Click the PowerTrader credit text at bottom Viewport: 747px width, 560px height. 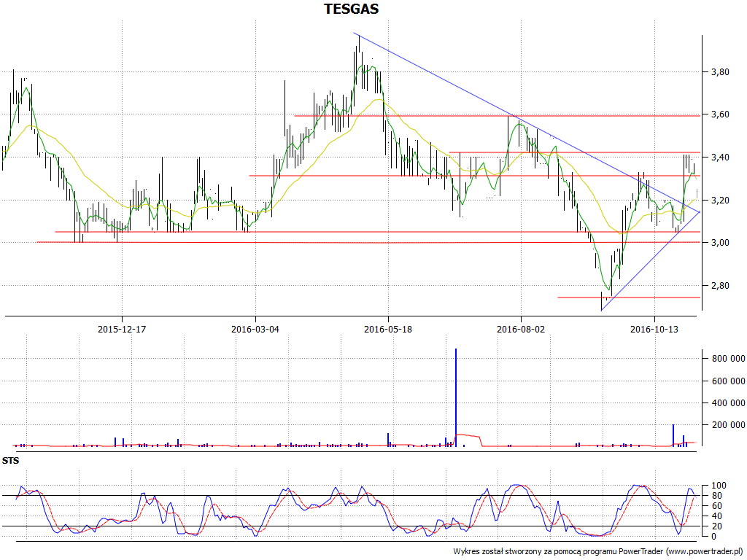tap(599, 551)
